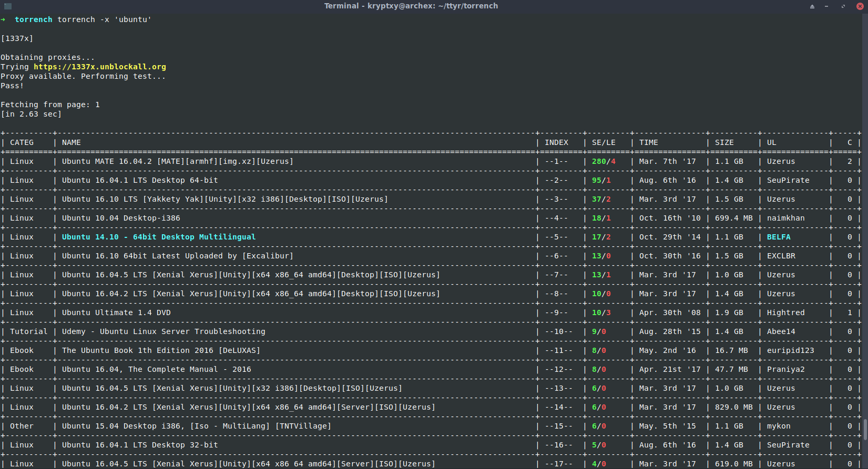The image size is (868, 469).
Task: Select highlighted 'Ubuntu 14.10 - 64bit Desktop Multilingual'
Action: (159, 237)
